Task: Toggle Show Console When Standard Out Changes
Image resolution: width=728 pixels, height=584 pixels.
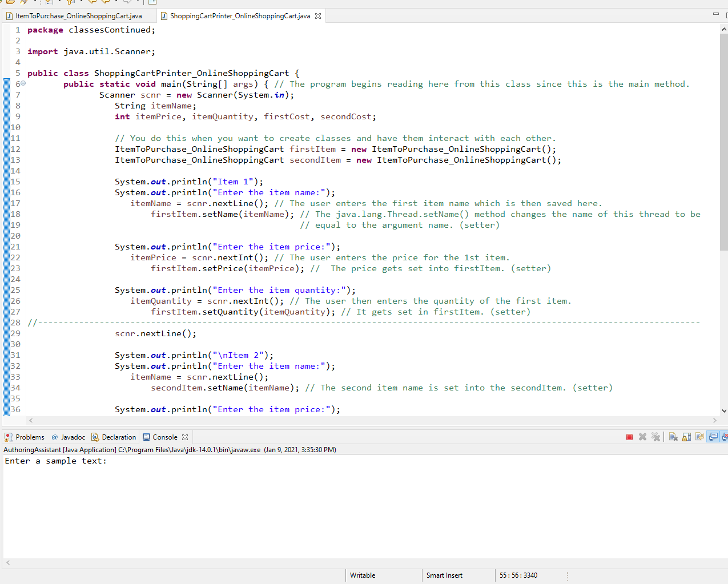Action: coord(713,437)
